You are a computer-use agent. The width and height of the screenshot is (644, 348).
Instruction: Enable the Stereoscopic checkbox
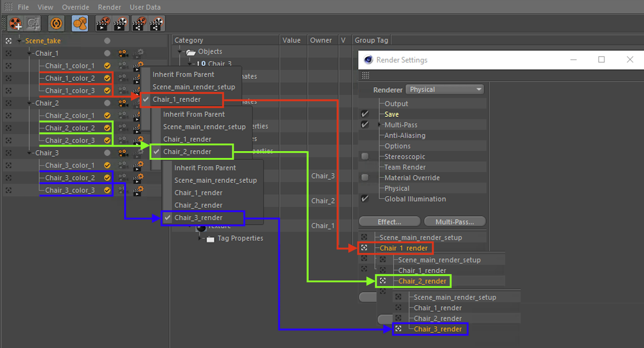point(365,156)
